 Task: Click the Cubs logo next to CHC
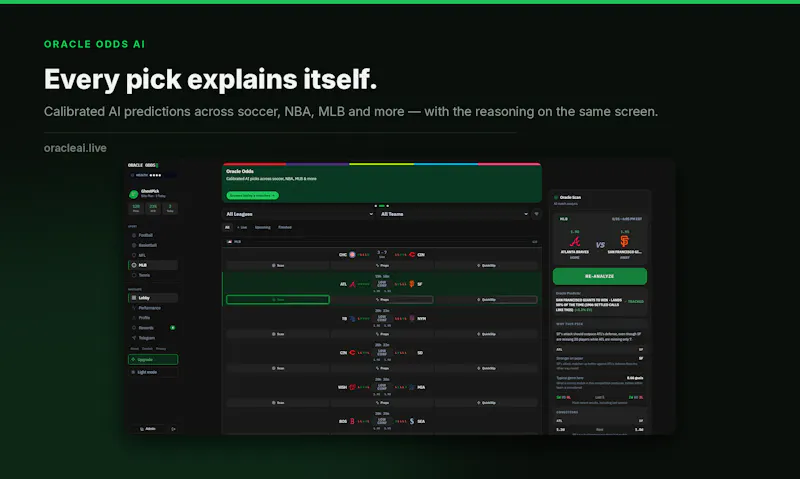pos(352,255)
